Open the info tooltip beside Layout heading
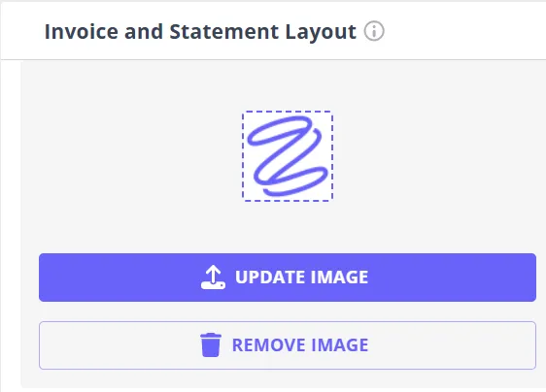 [374, 31]
